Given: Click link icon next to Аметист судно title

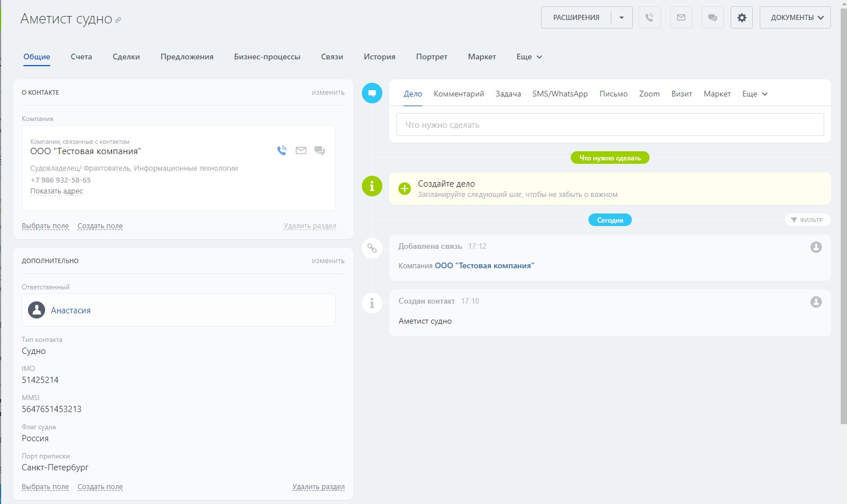Looking at the screenshot, I should tap(118, 20).
